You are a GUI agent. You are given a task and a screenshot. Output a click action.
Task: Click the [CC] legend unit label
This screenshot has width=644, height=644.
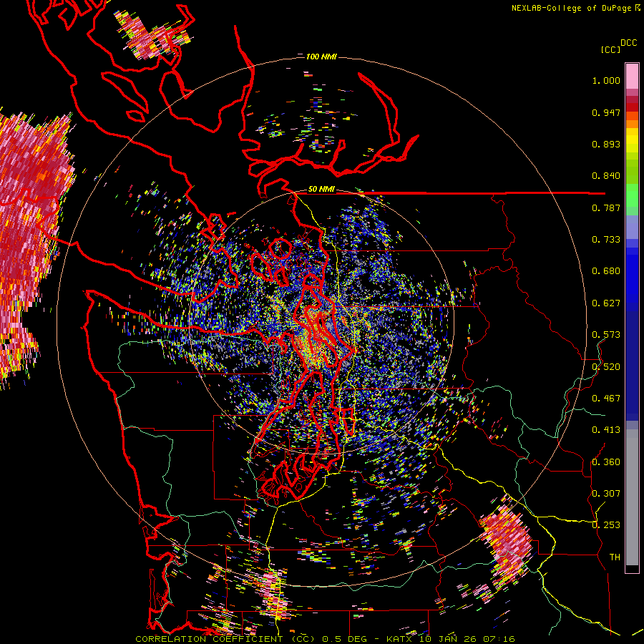610,49
